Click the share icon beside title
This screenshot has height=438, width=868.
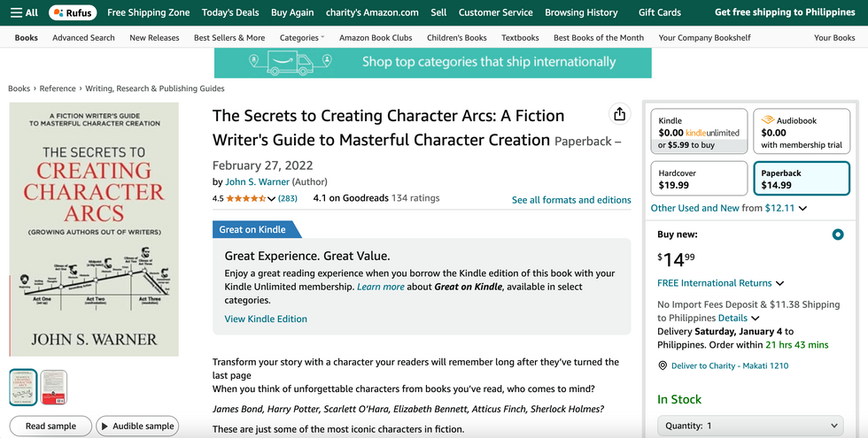pos(619,114)
